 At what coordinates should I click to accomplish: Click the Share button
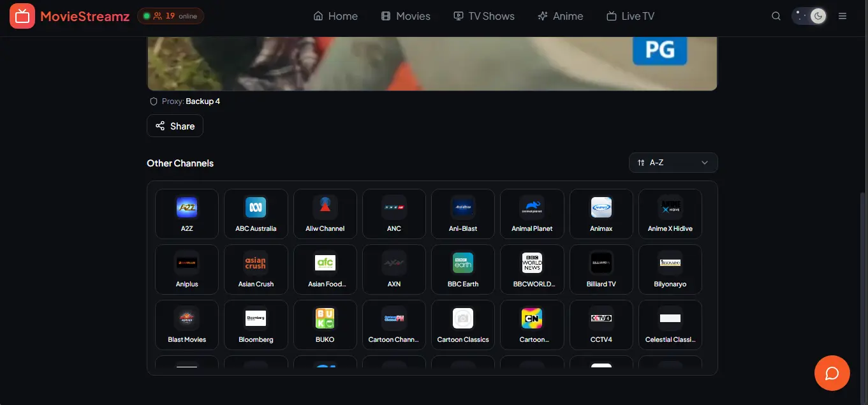pos(175,126)
